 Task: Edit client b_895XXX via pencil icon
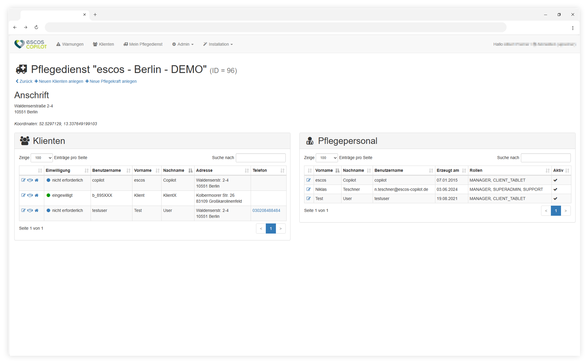(x=23, y=195)
